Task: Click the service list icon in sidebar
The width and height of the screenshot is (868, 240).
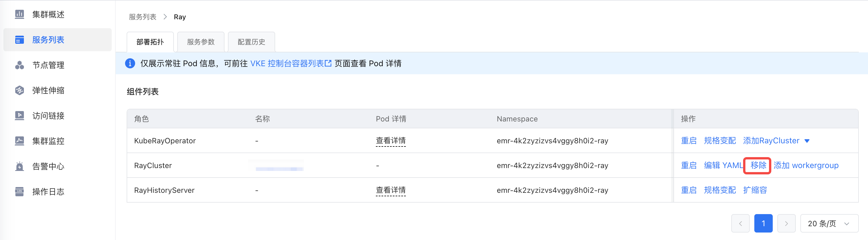Action: point(20,40)
